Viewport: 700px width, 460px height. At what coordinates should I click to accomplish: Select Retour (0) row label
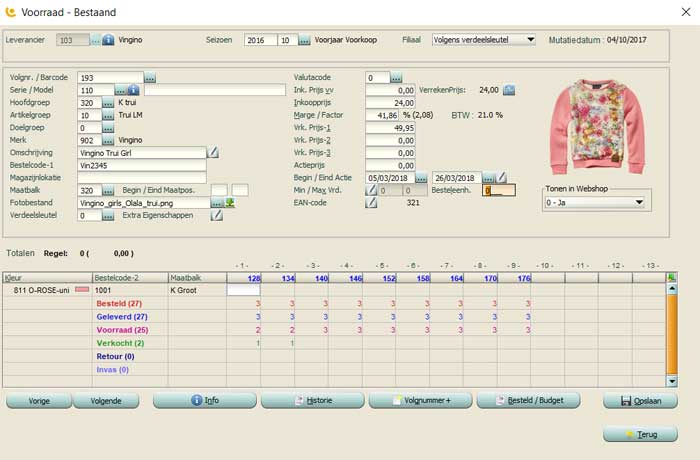click(115, 356)
